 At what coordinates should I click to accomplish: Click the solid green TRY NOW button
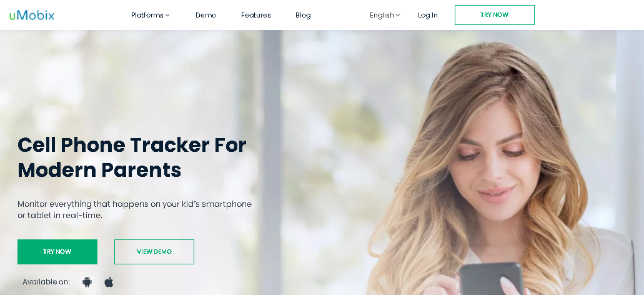(x=57, y=252)
